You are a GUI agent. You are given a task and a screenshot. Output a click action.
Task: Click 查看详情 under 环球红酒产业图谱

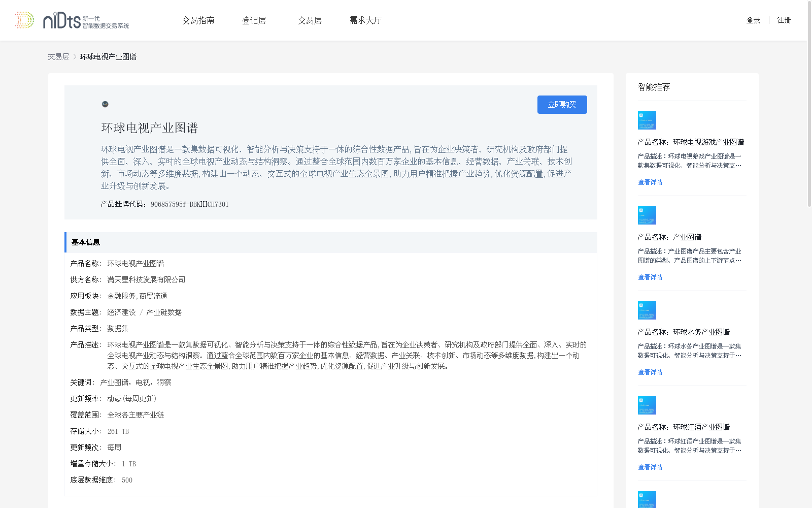[650, 467]
